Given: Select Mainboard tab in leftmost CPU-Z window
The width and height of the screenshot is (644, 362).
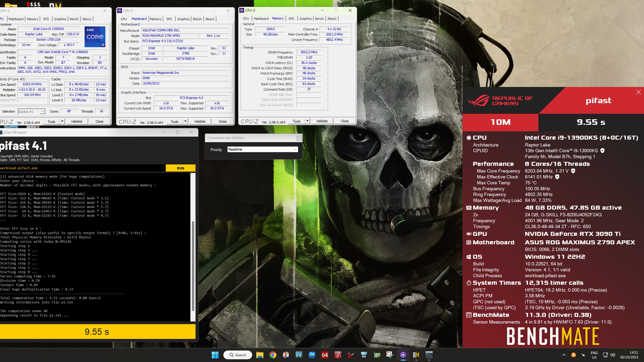Looking at the screenshot, I should [16, 19].
